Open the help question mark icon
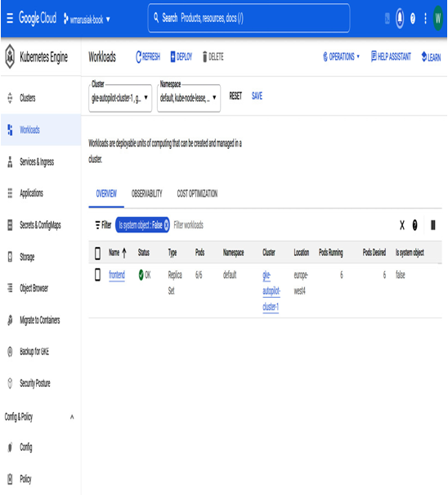 pyautogui.click(x=413, y=19)
